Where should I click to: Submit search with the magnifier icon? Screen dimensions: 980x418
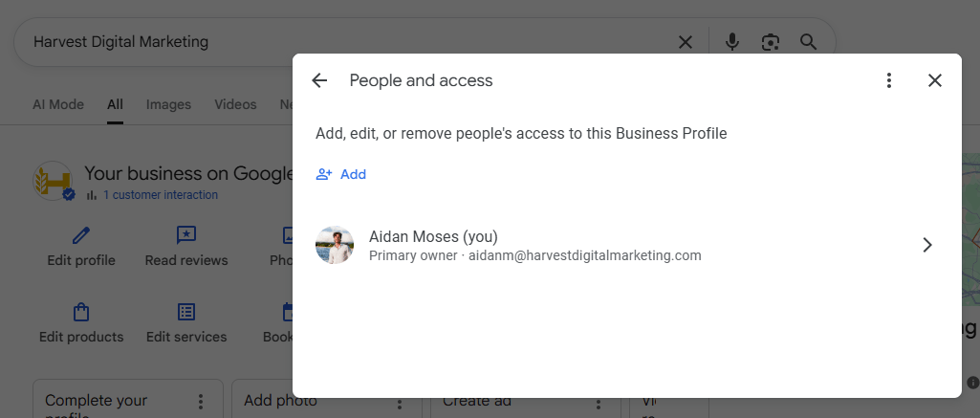(808, 42)
